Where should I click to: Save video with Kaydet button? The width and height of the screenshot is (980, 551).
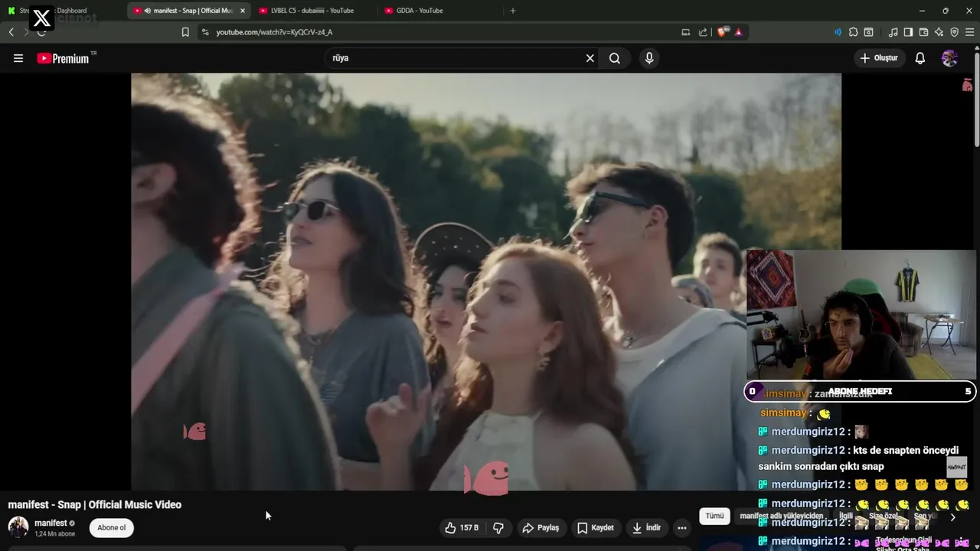[x=596, y=528]
